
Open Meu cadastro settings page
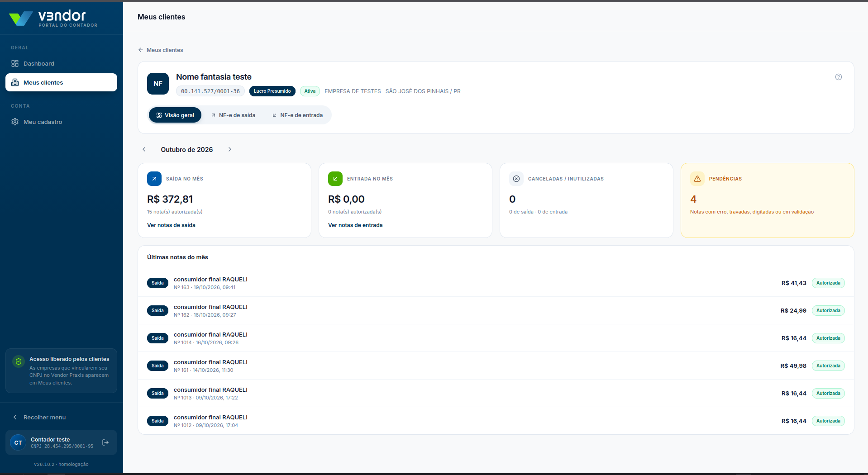(61, 122)
